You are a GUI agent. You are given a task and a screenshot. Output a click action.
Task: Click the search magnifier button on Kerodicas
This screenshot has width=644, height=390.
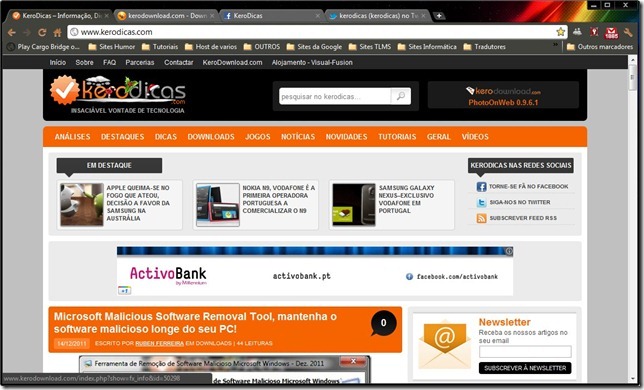400,96
